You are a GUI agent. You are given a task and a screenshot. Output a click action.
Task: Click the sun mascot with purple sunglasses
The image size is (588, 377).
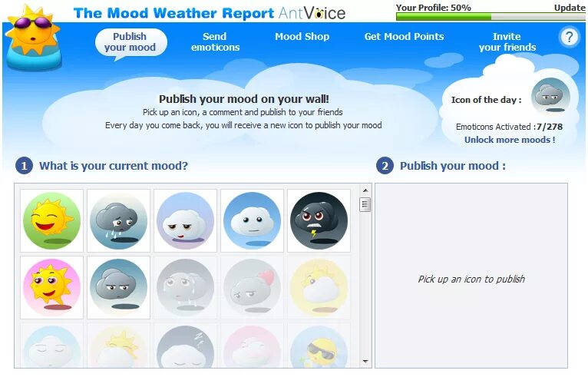click(33, 38)
